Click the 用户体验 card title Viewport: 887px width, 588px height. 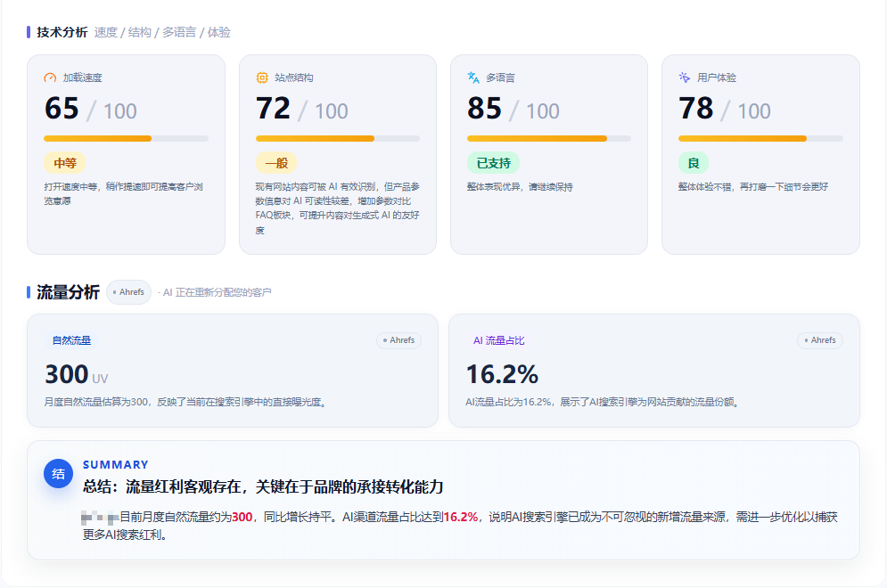(x=717, y=78)
